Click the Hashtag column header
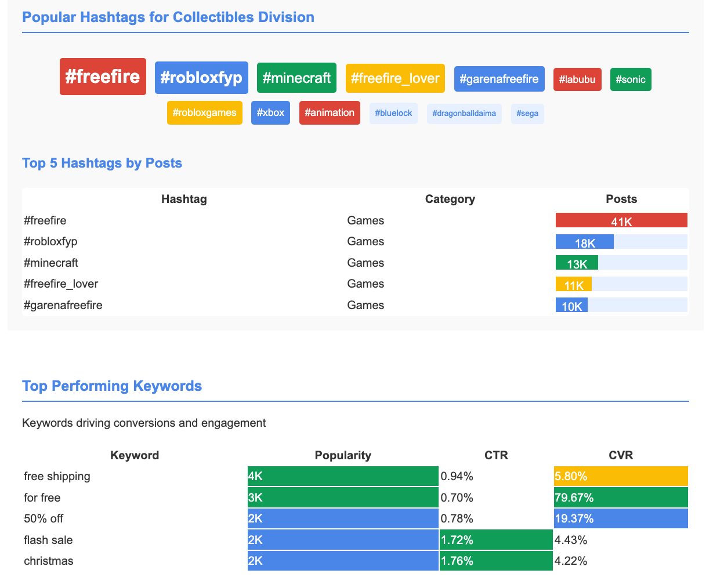713x588 pixels. (x=184, y=199)
